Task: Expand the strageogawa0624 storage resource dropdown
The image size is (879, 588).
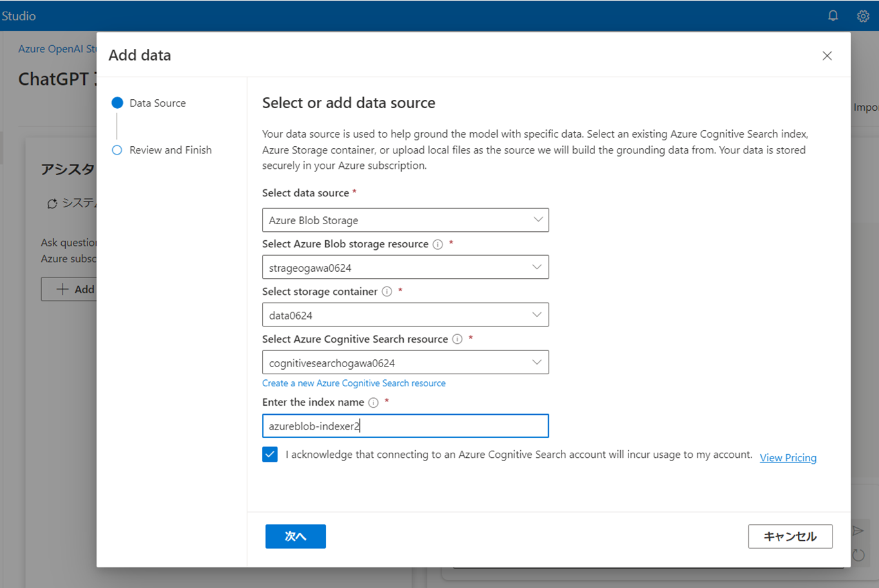Action: coord(405,267)
